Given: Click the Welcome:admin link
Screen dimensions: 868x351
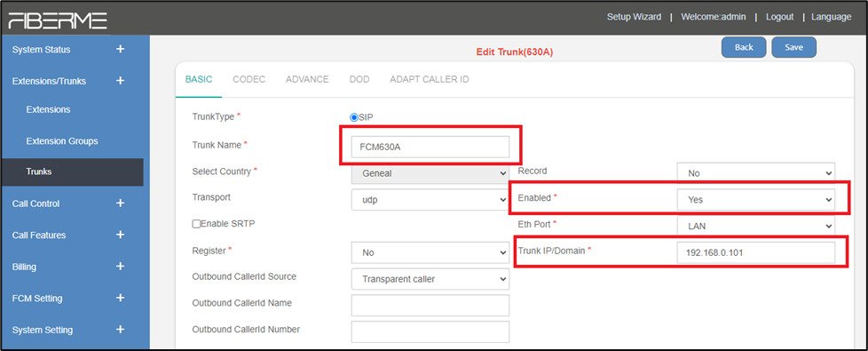Looking at the screenshot, I should (x=713, y=17).
